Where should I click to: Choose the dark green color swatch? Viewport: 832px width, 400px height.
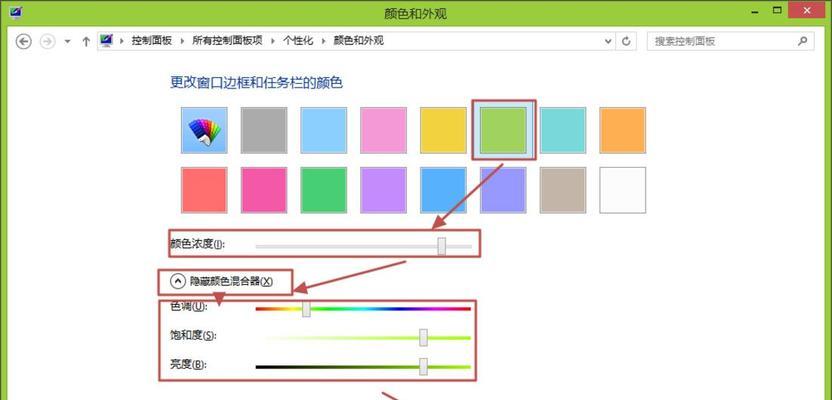[x=324, y=190]
